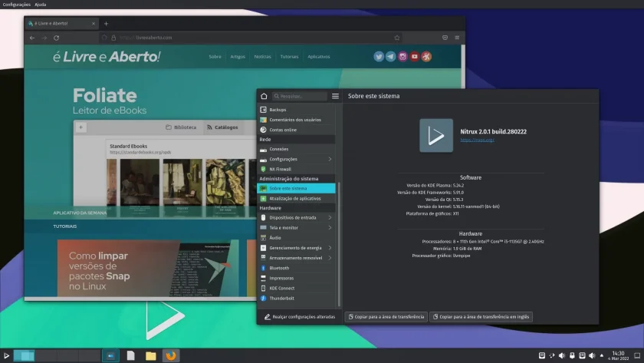Open Atualização de aplicativos
644x363 pixels.
click(x=296, y=199)
